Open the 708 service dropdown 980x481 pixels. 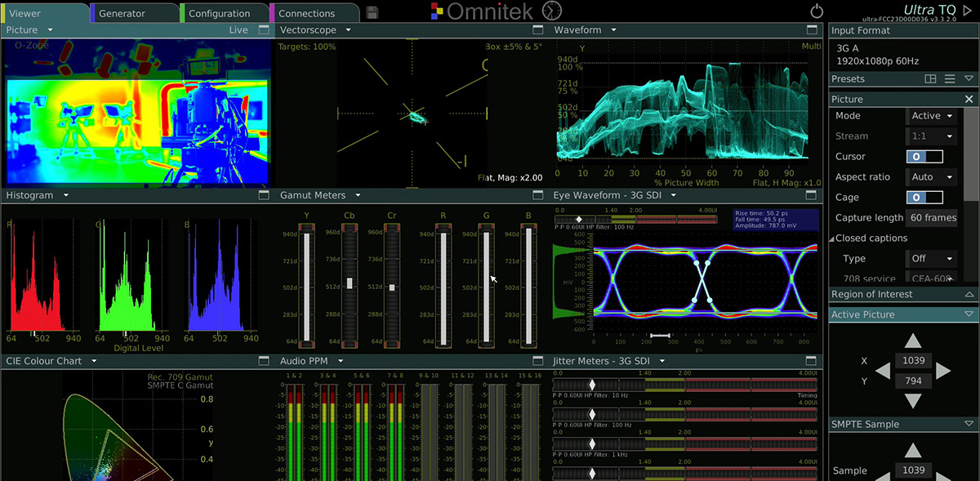(x=932, y=278)
